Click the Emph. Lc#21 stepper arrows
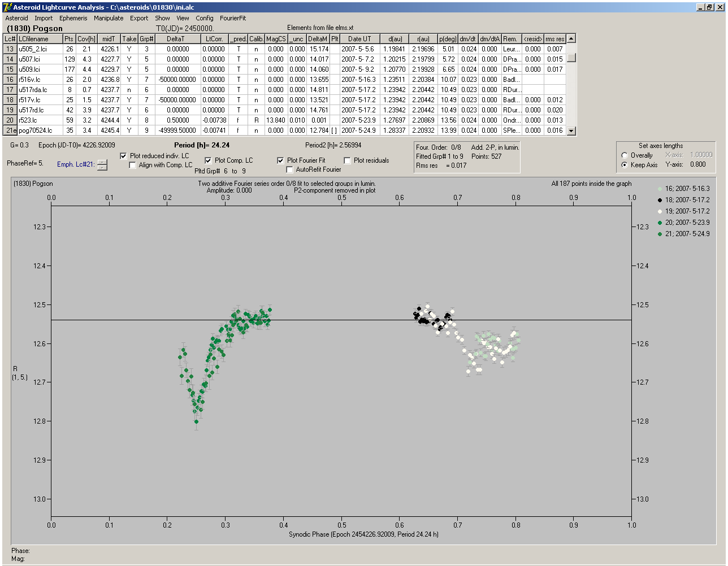Screen dimensions: 728x566 tap(102, 165)
